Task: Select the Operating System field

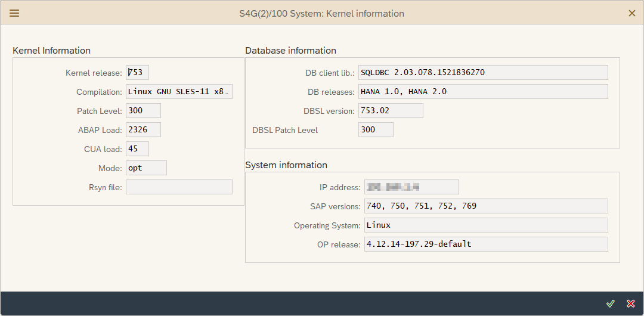Action: pyautogui.click(x=486, y=225)
